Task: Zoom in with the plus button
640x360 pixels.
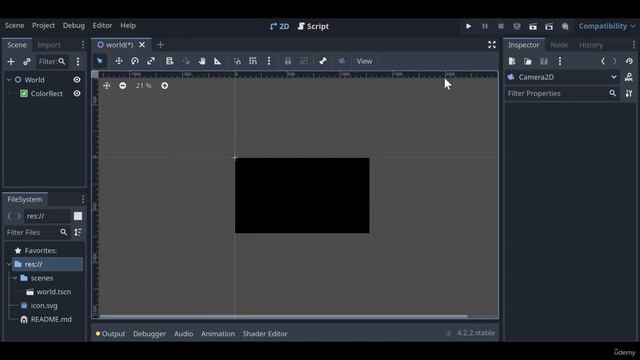Action: pos(164,85)
